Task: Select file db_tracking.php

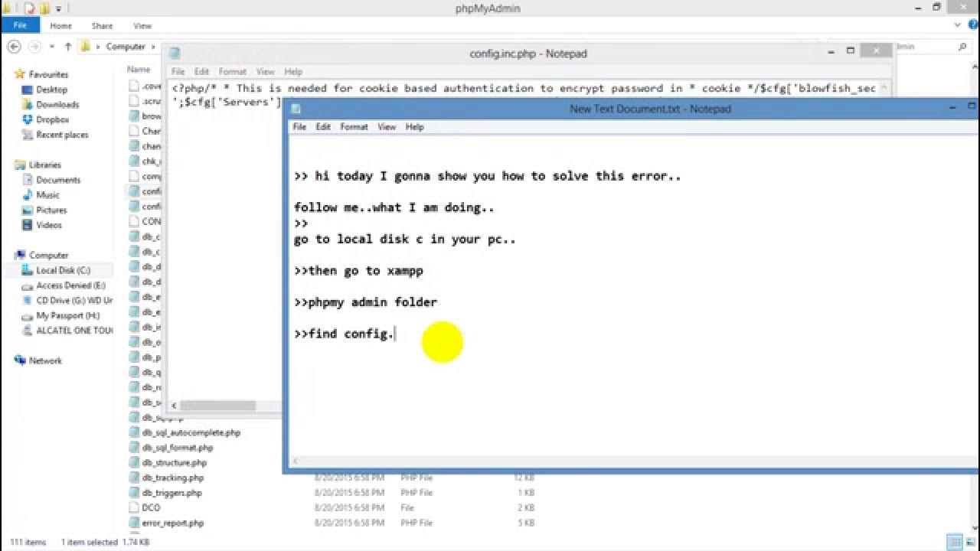Action: [x=173, y=478]
